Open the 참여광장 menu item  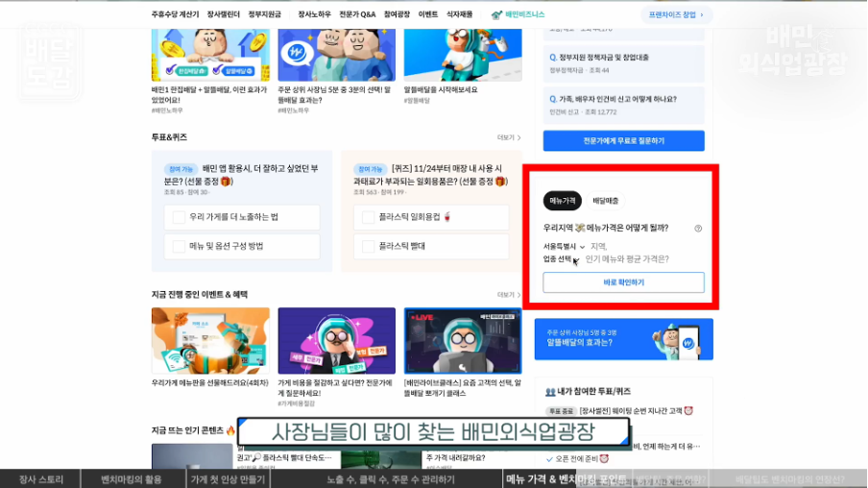point(397,14)
